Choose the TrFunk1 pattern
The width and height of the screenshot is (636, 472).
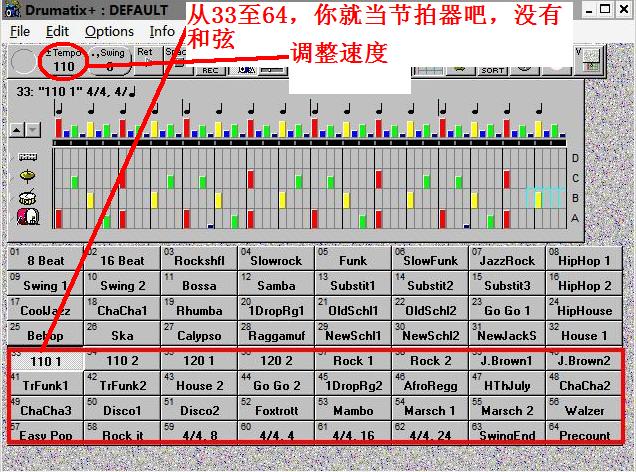(45, 383)
